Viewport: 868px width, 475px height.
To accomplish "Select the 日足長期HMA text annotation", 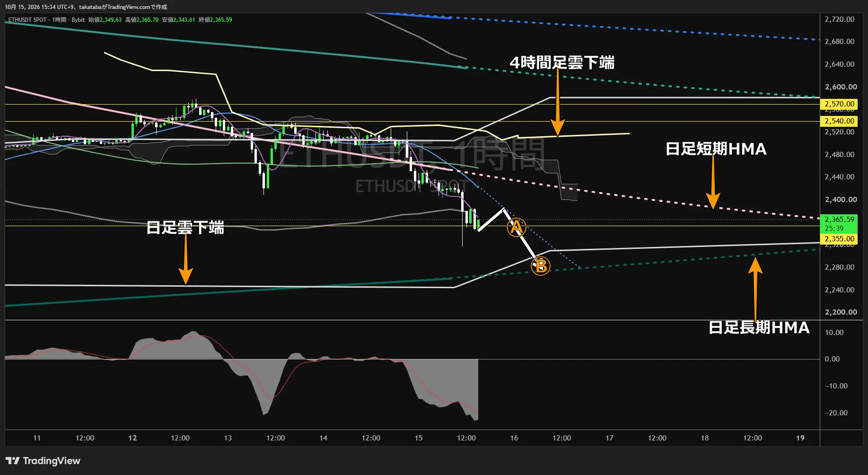I will [759, 327].
